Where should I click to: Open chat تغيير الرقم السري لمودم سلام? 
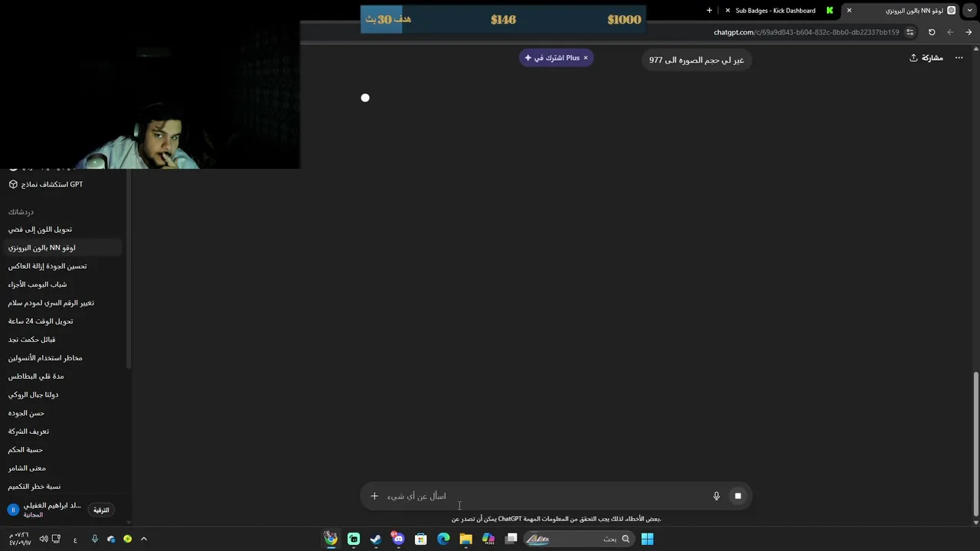[51, 303]
